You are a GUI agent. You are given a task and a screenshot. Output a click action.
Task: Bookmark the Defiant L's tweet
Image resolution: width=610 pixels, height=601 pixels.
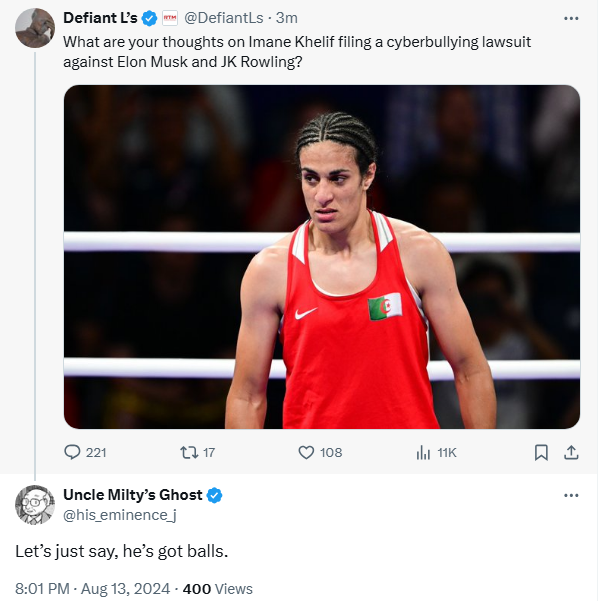point(541,452)
